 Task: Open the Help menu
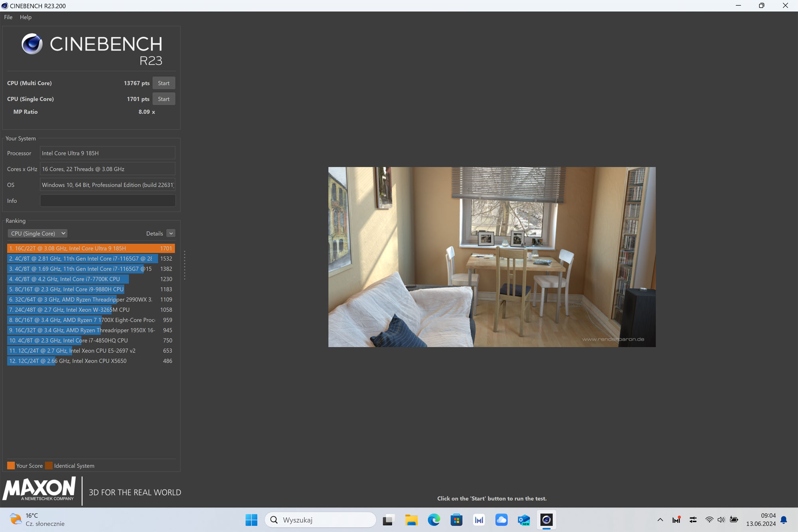click(x=26, y=17)
